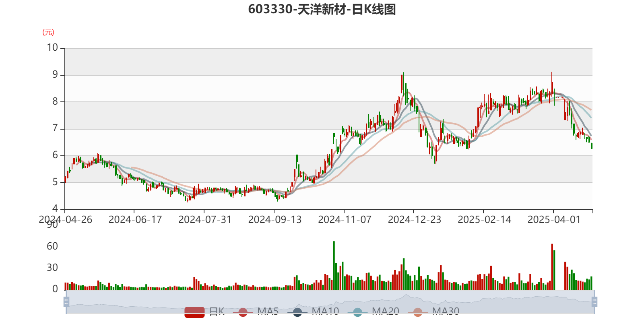The height and width of the screenshot is (322, 644).
Task: Hide the MA30 series via its text label
Action: coord(446,311)
